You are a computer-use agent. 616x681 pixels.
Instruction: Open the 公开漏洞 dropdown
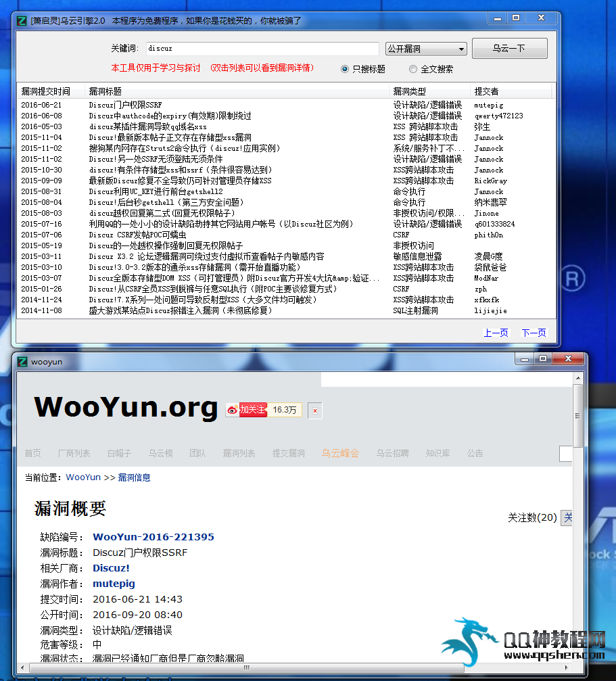426,49
